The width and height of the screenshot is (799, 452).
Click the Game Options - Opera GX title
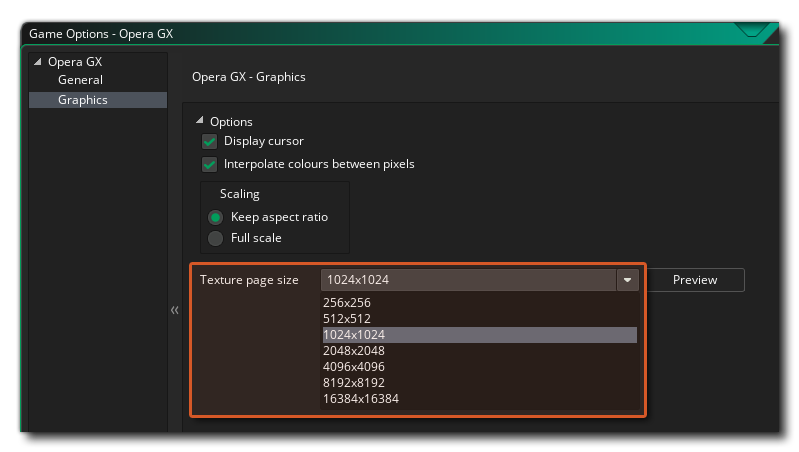coord(101,34)
